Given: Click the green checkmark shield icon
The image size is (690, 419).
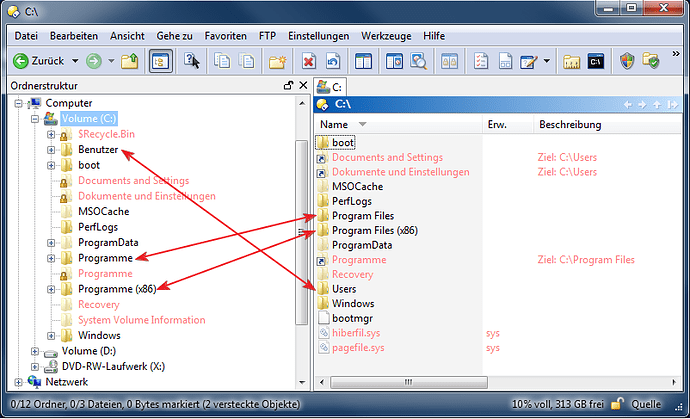Looking at the screenshot, I should tap(650, 61).
